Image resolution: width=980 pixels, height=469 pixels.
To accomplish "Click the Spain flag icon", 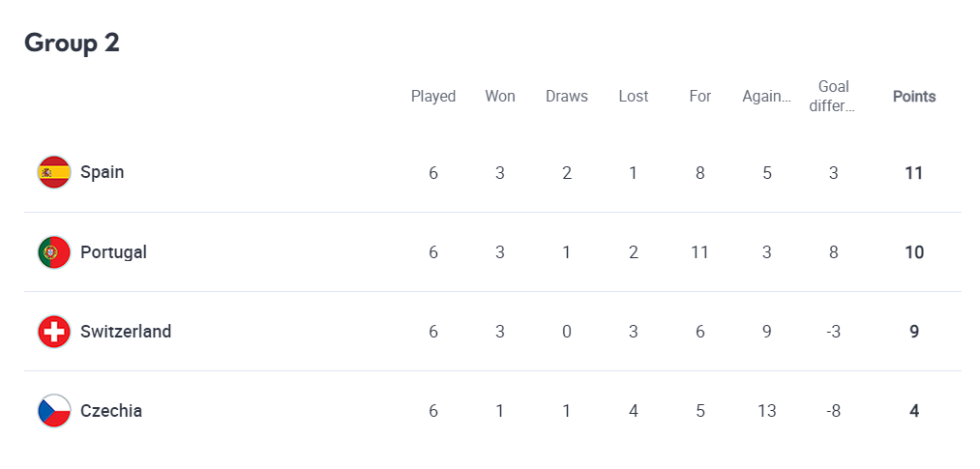I will [x=54, y=172].
